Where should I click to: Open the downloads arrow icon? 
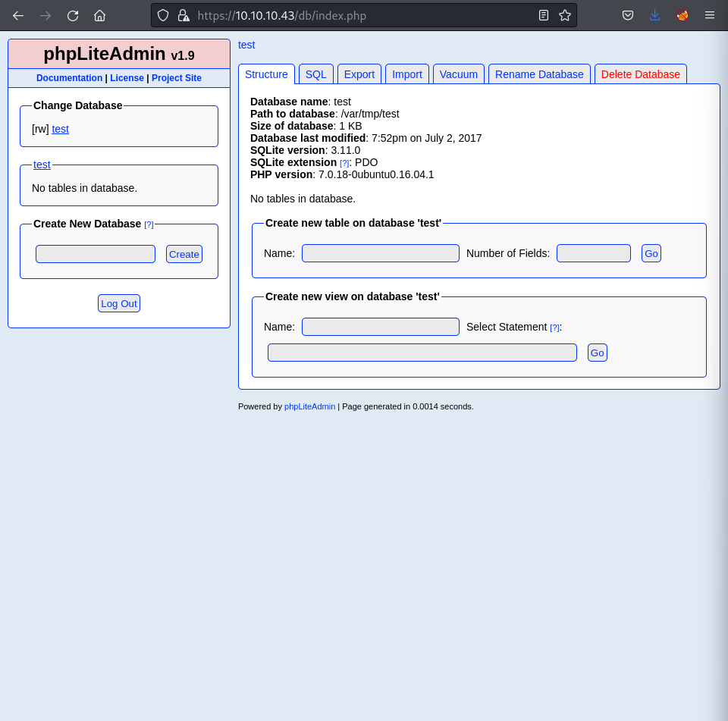655,15
